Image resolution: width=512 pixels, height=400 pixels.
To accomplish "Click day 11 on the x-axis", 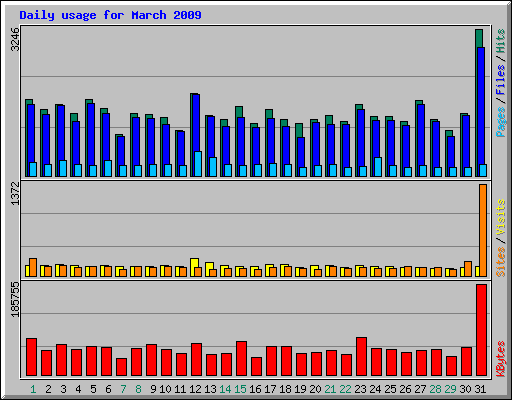I will pyautogui.click(x=180, y=389).
